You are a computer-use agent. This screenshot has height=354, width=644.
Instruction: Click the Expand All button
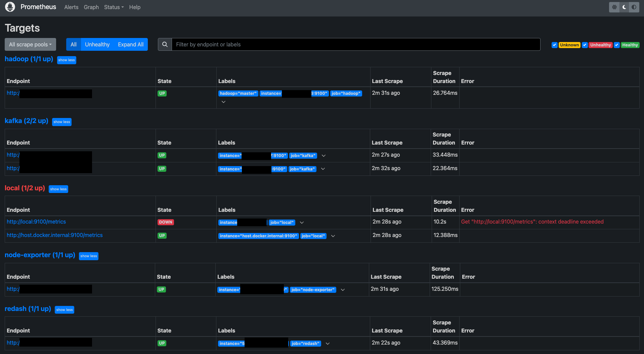pyautogui.click(x=131, y=44)
